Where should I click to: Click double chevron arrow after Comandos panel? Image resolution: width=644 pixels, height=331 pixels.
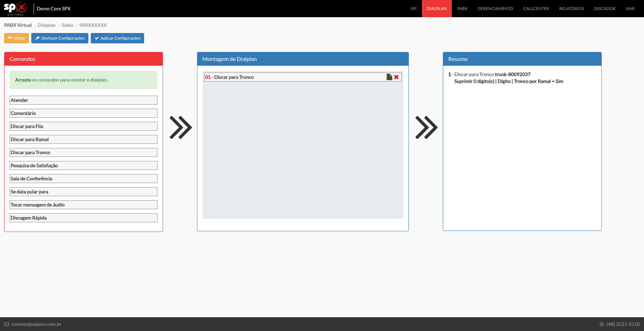point(181,128)
